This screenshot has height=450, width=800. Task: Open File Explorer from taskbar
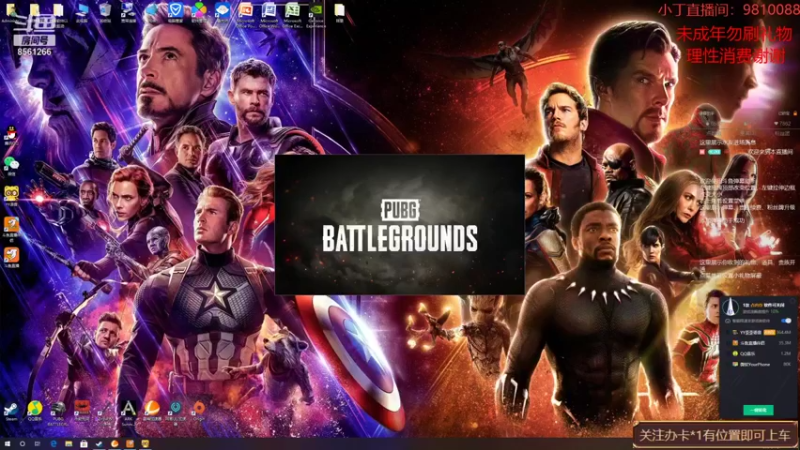[x=68, y=444]
